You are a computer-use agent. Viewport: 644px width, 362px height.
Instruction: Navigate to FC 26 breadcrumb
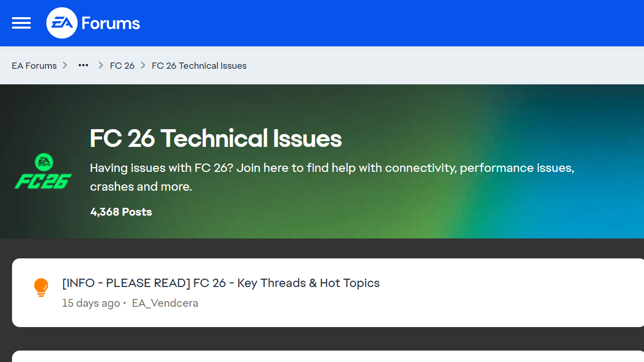[x=122, y=66]
